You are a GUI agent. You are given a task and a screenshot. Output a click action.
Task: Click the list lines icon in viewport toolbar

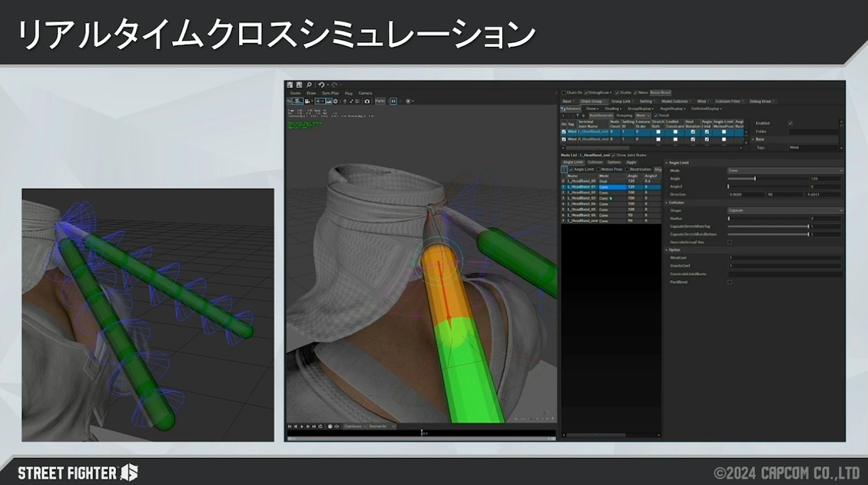[x=358, y=101]
